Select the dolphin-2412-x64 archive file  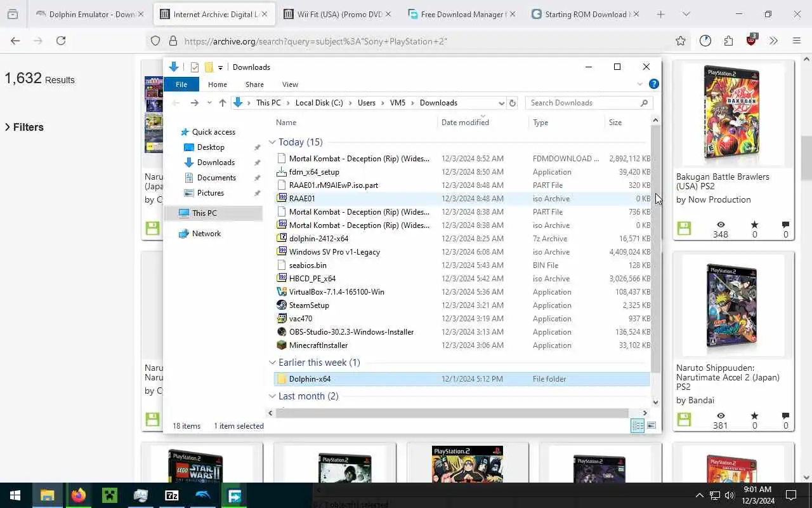pos(318,239)
